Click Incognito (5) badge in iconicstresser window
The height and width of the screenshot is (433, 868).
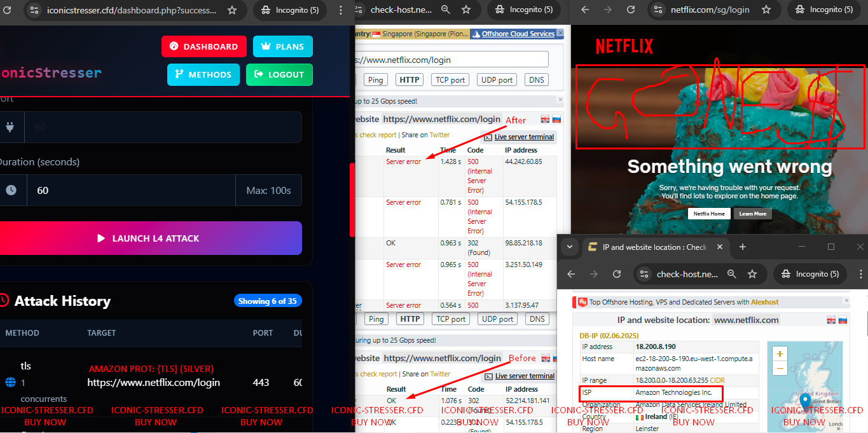[x=289, y=10]
